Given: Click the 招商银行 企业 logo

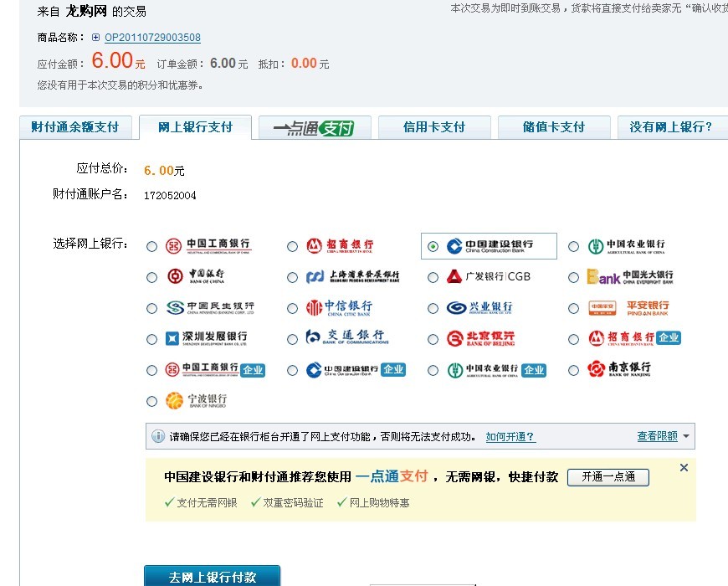Looking at the screenshot, I should coord(634,338).
